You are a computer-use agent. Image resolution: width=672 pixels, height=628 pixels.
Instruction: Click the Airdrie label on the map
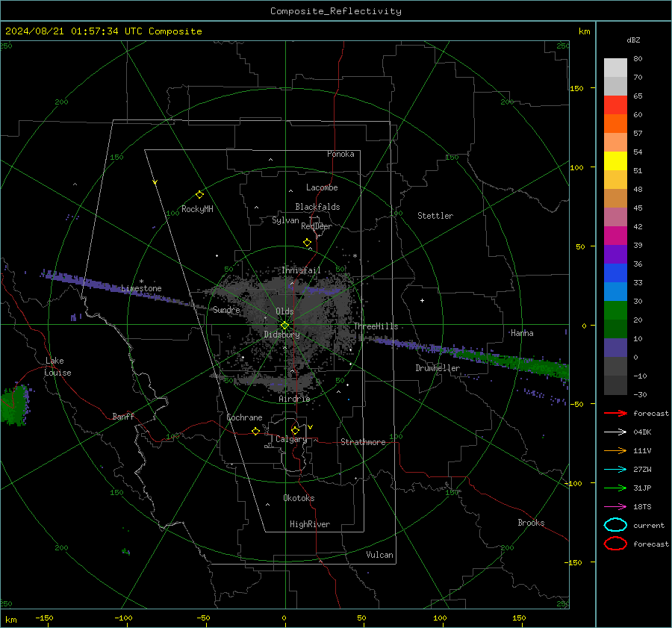pos(294,399)
